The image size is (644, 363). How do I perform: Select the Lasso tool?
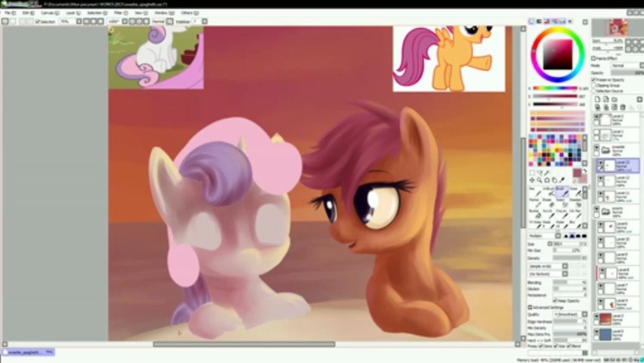[x=539, y=173]
